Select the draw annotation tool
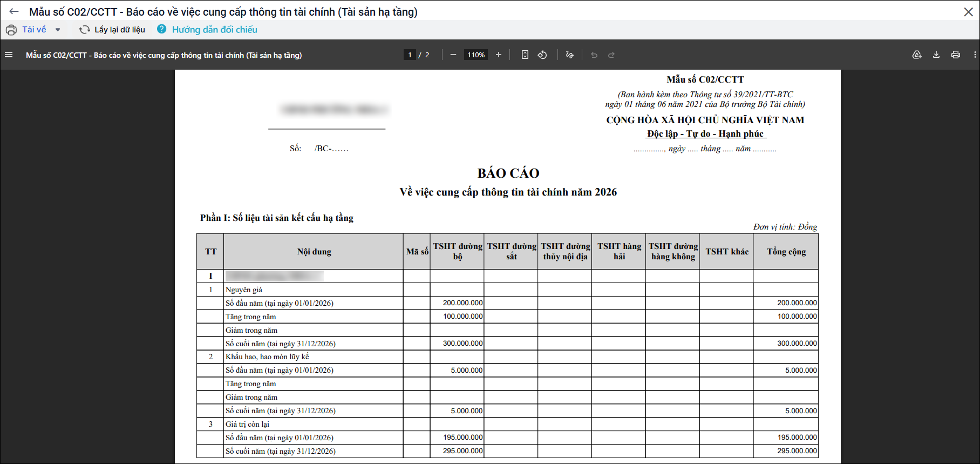Image resolution: width=980 pixels, height=464 pixels. pos(569,55)
